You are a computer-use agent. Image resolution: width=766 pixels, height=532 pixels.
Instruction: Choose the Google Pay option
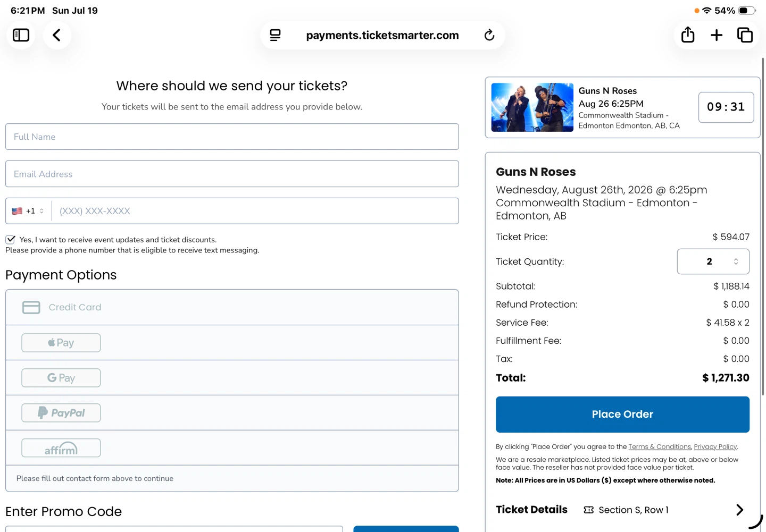(61, 378)
